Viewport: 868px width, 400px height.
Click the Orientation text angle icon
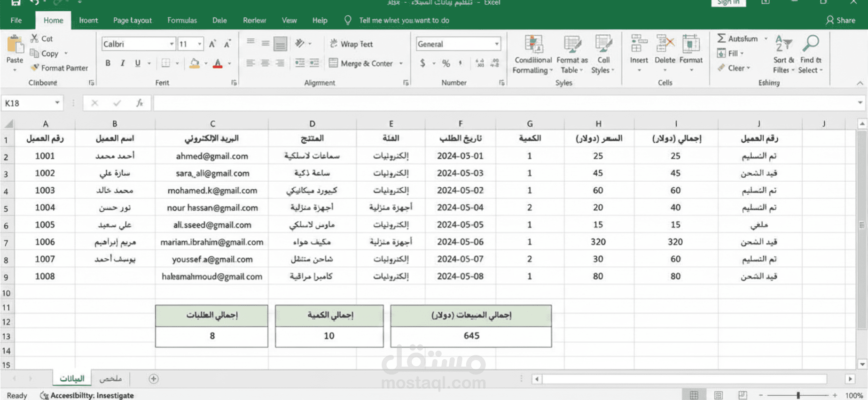[300, 44]
